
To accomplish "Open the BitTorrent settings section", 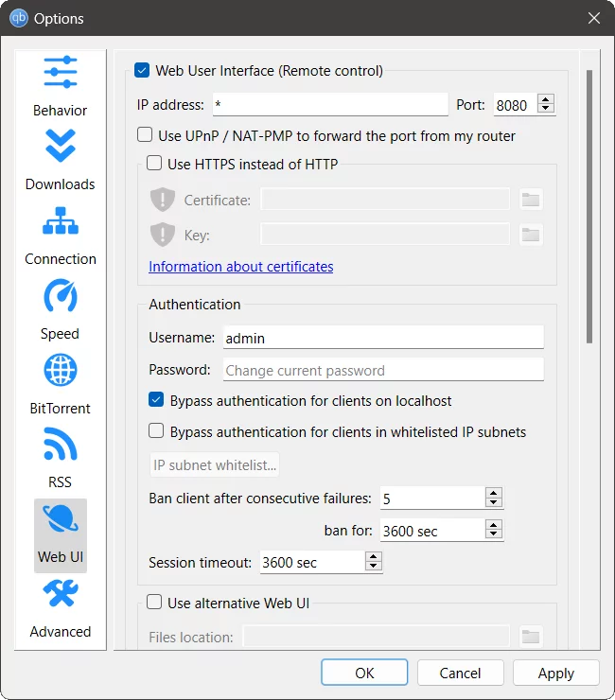I will tap(61, 386).
